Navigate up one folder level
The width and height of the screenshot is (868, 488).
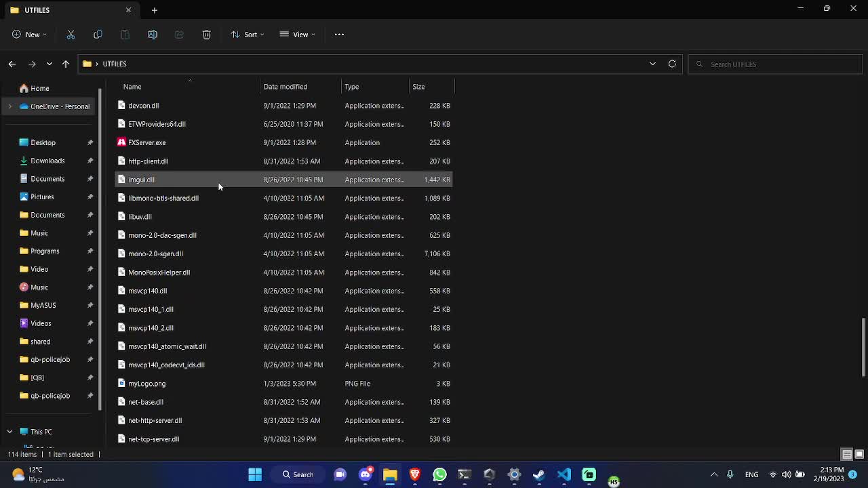click(x=66, y=64)
